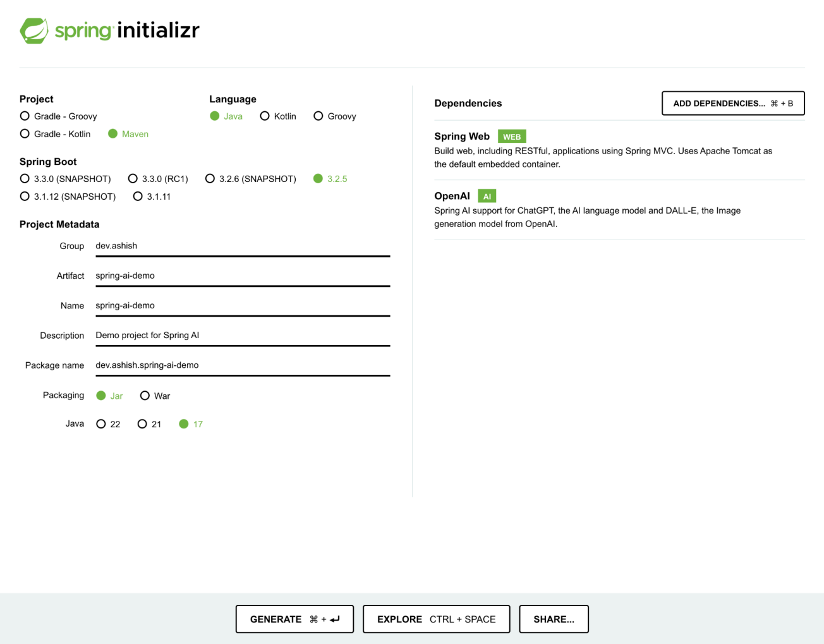
Task: Select Java version 21
Action: [x=149, y=424]
